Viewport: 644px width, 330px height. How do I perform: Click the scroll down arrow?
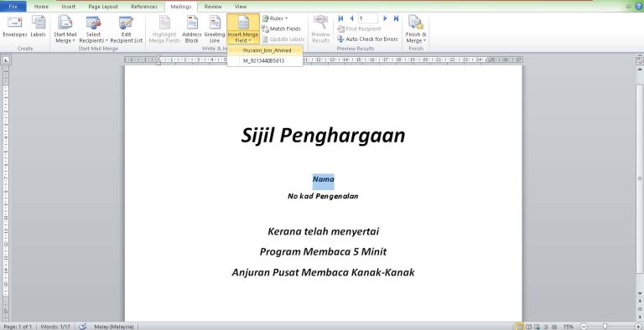point(639,293)
